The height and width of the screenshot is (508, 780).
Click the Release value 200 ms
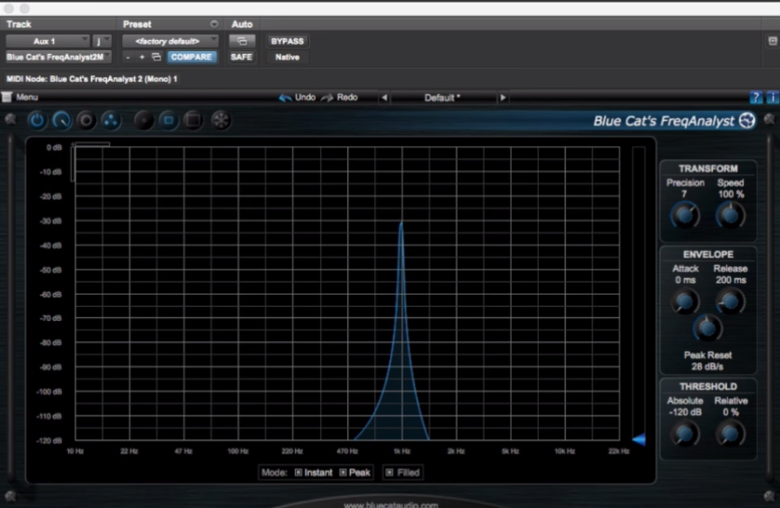[731, 280]
